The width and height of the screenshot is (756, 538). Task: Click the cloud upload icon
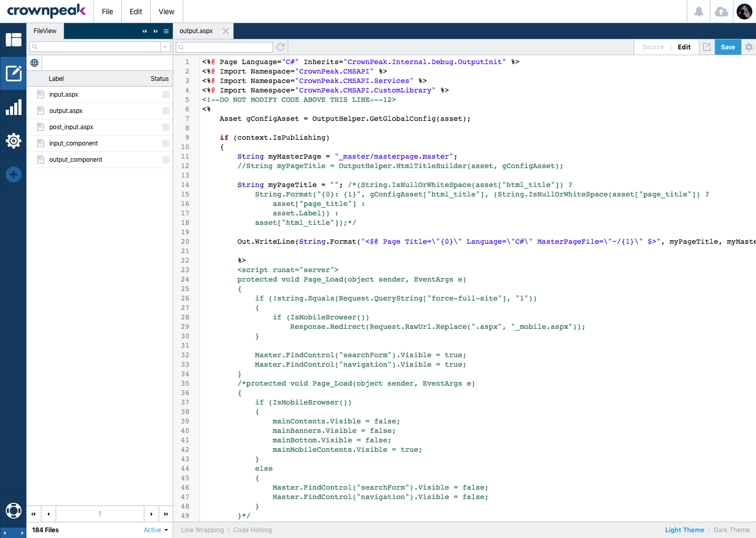pos(721,12)
